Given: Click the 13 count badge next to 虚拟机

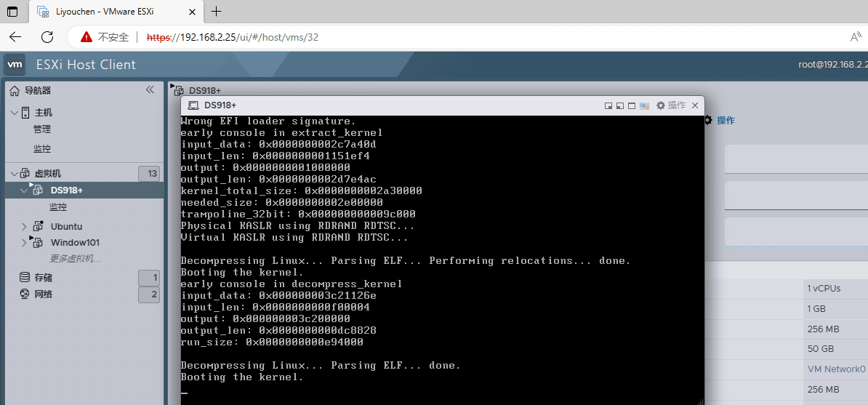Looking at the screenshot, I should coord(149,173).
